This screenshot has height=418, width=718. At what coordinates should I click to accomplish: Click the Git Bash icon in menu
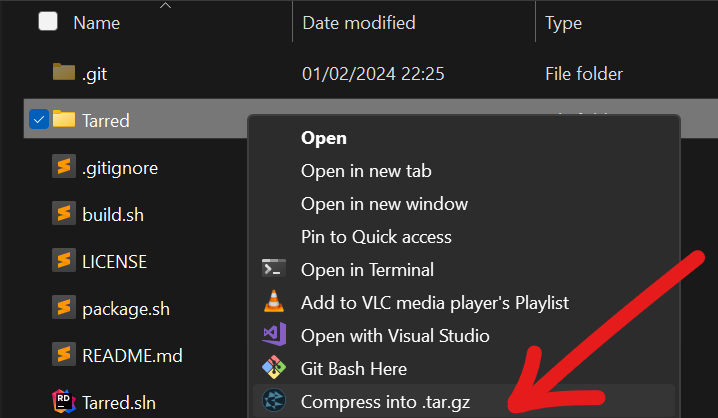click(x=274, y=368)
